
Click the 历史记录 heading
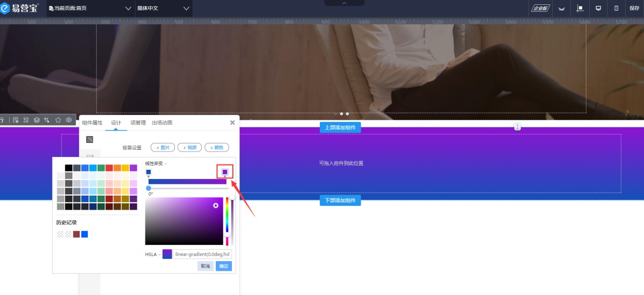[x=67, y=222]
